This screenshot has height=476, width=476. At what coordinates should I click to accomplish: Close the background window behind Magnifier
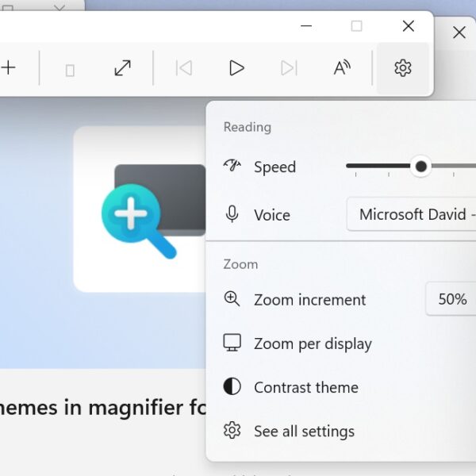[459, 33]
